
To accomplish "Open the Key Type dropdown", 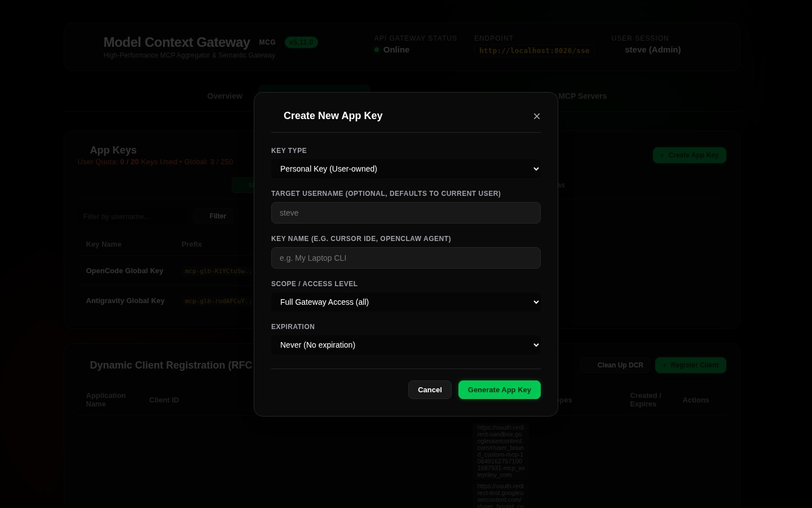I will click(x=406, y=169).
